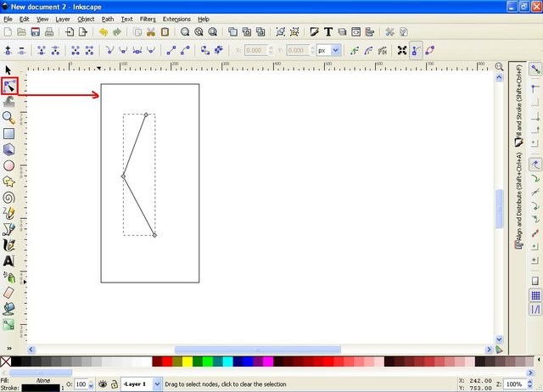
Task: Select the Star polygon tool
Action: pos(8,182)
